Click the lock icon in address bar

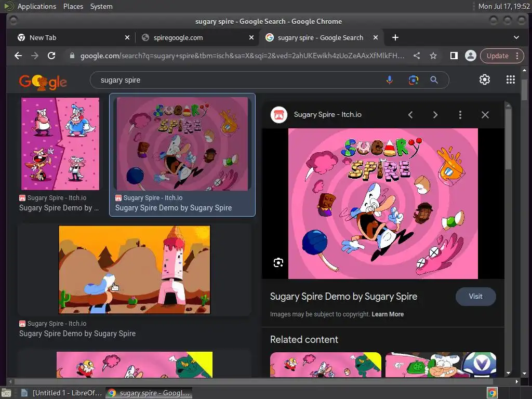pyautogui.click(x=72, y=56)
